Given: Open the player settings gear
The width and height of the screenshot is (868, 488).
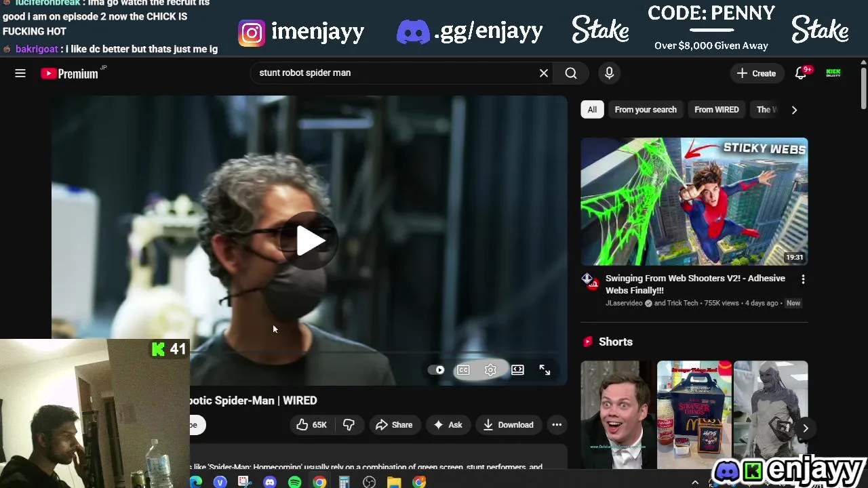Looking at the screenshot, I should point(490,370).
